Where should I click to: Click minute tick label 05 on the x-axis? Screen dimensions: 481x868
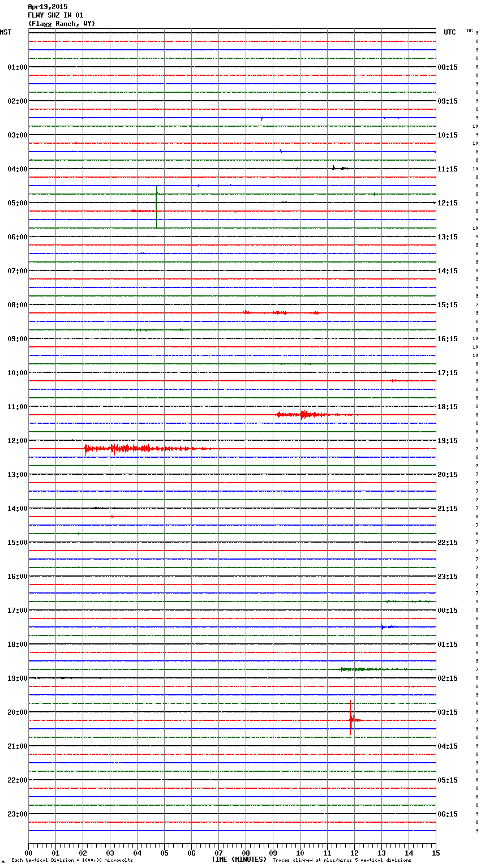164,853
